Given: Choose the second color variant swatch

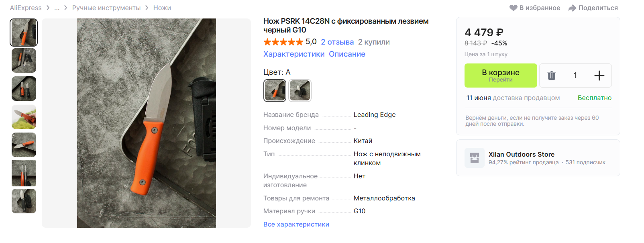Looking at the screenshot, I should [x=300, y=90].
